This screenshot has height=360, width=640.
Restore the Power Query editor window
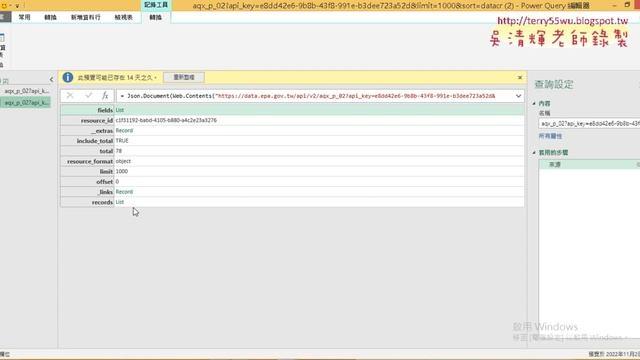[x=627, y=5]
